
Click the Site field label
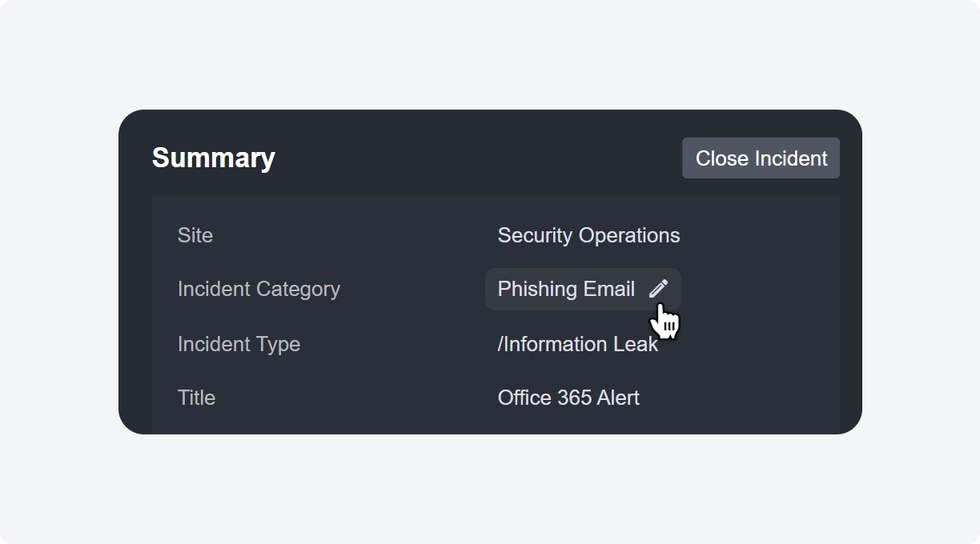195,235
